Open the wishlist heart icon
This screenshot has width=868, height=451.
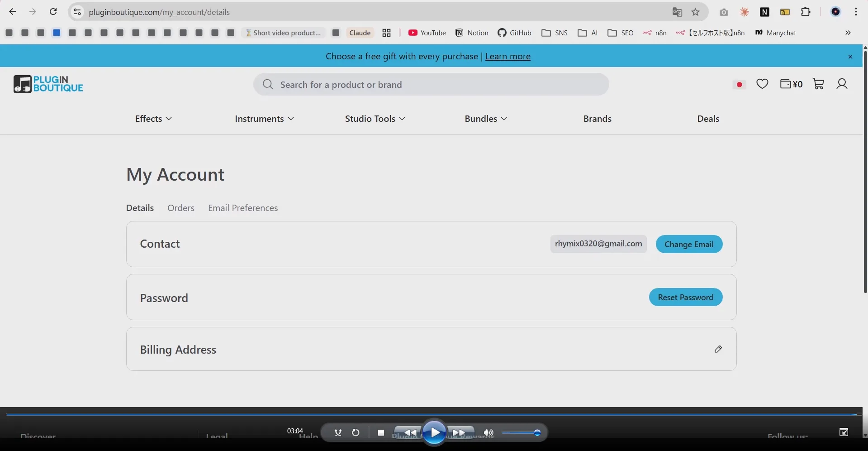pos(762,84)
